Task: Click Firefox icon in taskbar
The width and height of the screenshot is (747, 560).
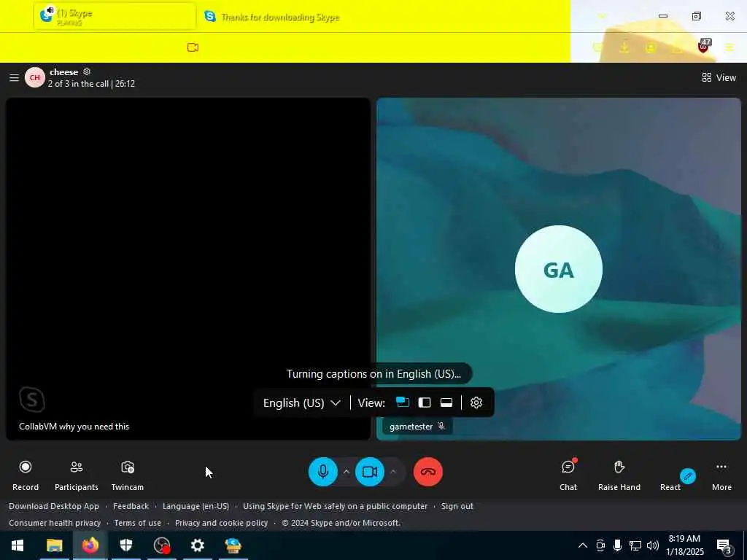Action: (x=90, y=545)
